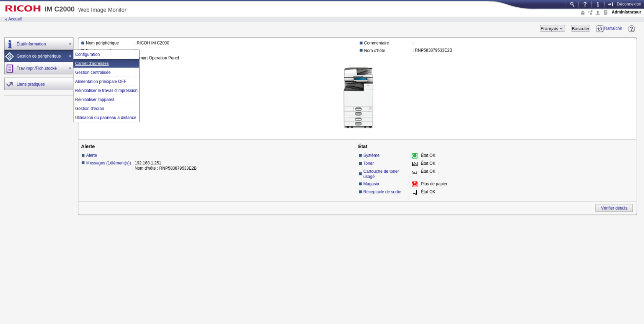644x324 pixels.
Task: Expand the Trav.impr./Fich.stocké menu
Action: click(x=39, y=68)
